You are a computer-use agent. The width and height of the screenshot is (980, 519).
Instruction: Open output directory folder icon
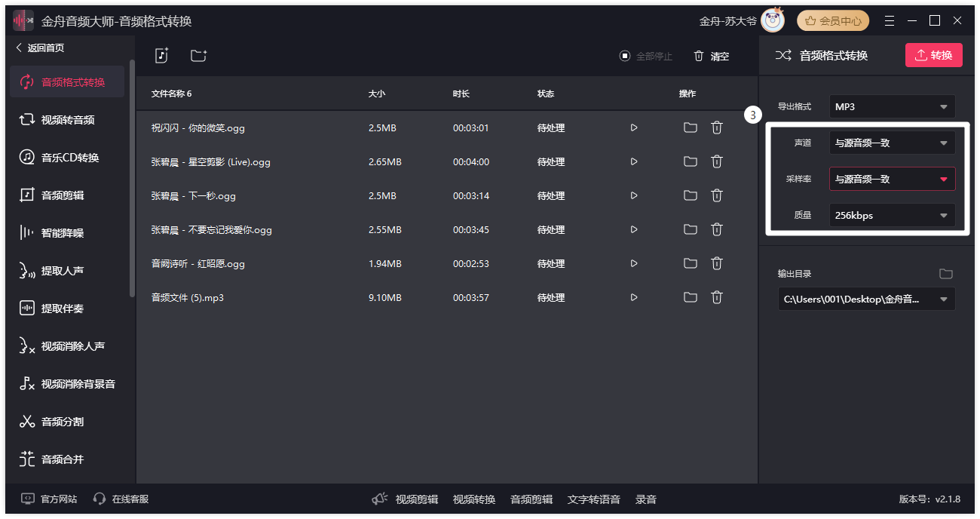click(947, 274)
